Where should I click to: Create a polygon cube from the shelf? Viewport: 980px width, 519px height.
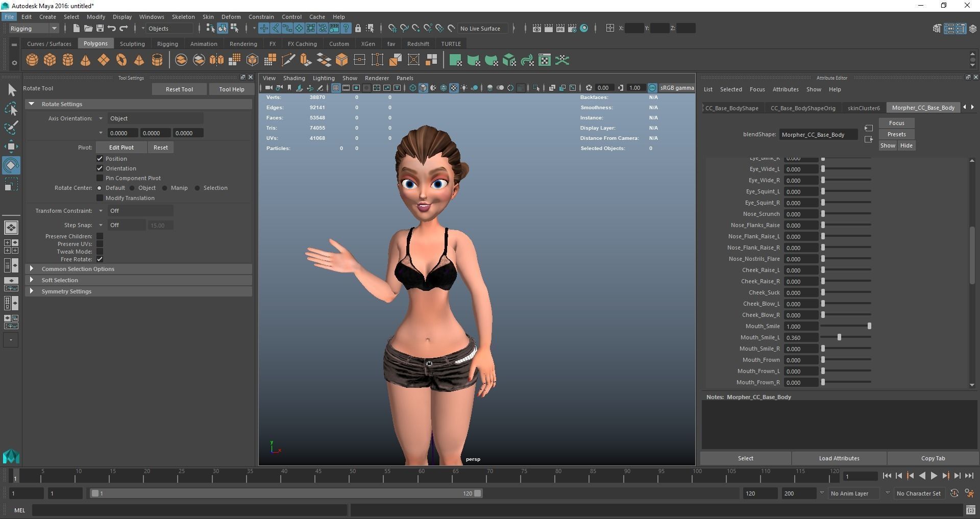(x=50, y=60)
